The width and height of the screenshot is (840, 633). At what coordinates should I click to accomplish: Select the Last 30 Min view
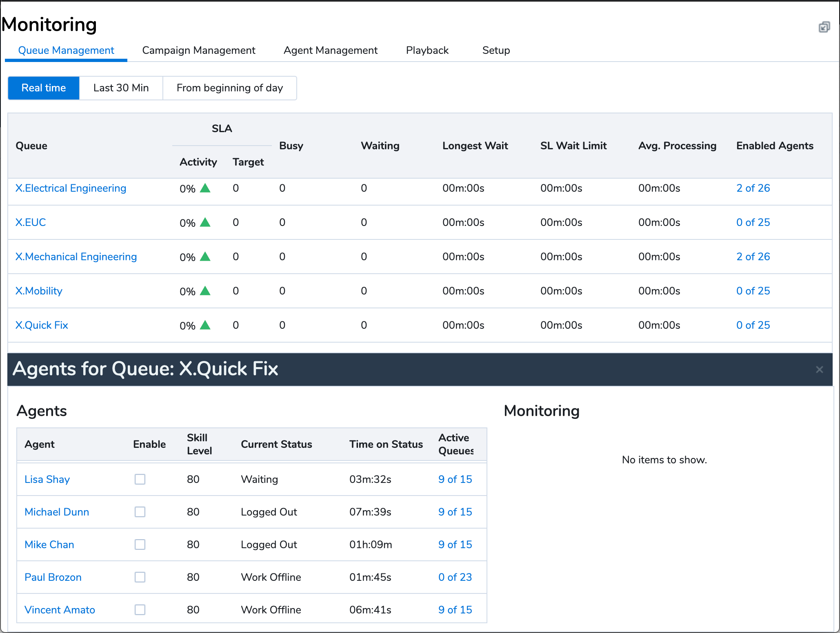[x=121, y=88]
